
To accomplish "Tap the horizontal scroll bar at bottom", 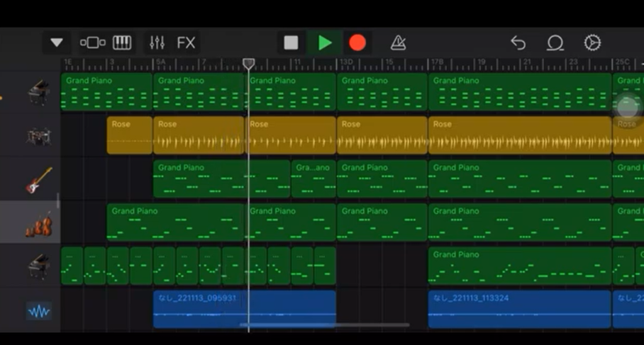I will (x=324, y=325).
